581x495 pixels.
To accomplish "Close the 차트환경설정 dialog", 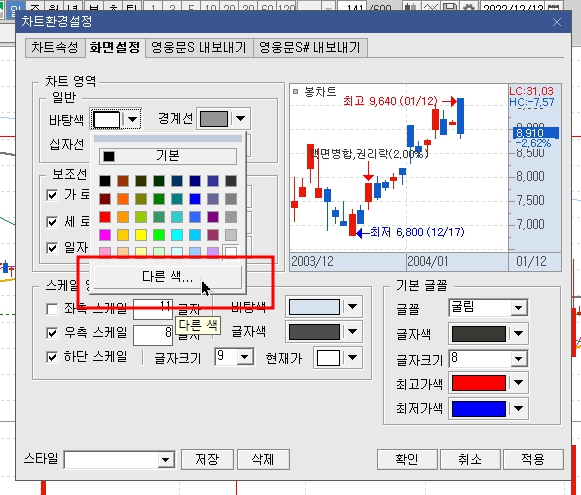I will pos(557,22).
